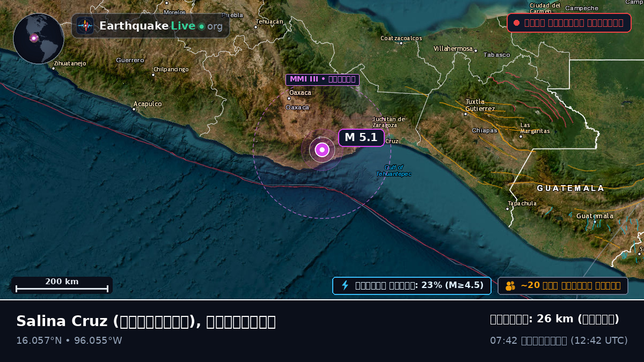Click the Ciudad del Carmen label

click(x=545, y=8)
